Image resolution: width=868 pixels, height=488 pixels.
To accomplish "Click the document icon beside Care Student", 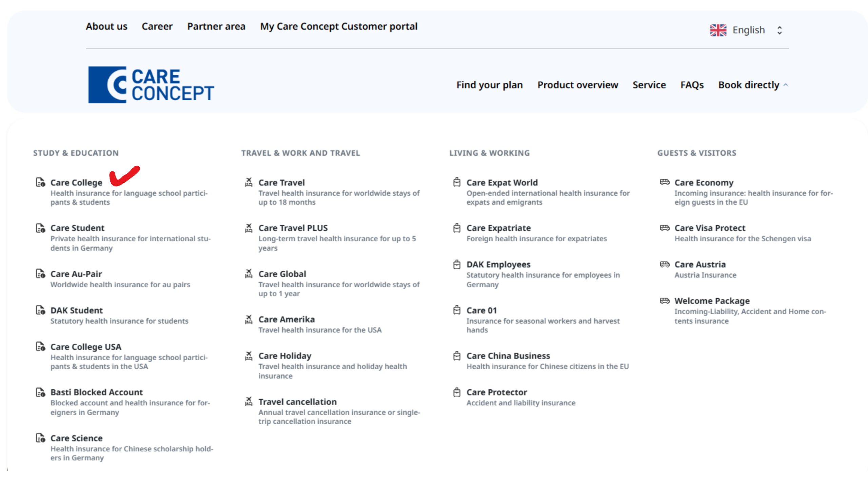I will (x=40, y=228).
